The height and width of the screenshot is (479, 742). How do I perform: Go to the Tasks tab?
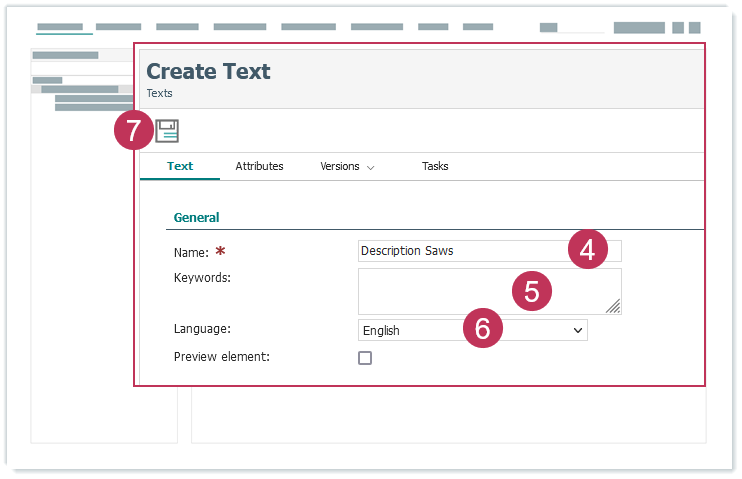pos(435,166)
